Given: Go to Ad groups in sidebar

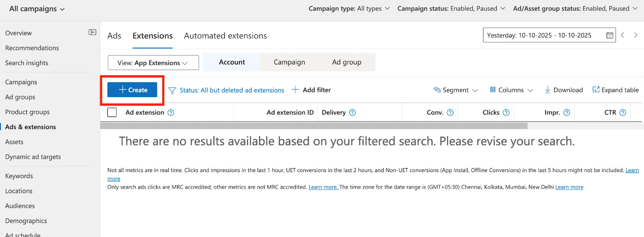Looking at the screenshot, I should click(20, 97).
